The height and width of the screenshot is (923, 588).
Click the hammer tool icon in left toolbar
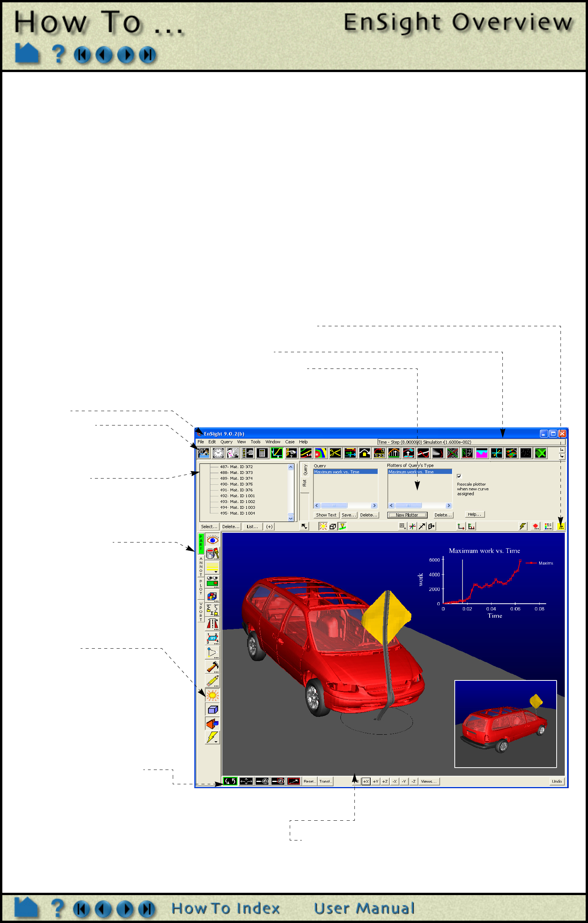tap(212, 667)
